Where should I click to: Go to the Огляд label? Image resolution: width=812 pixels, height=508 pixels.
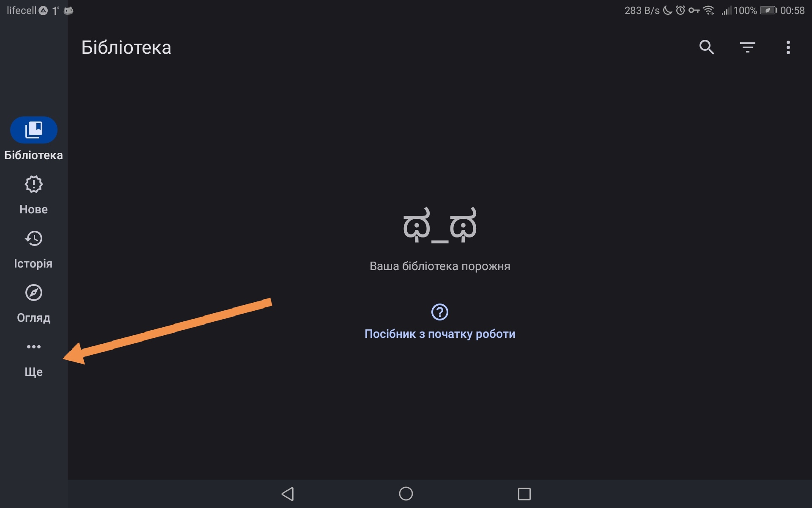click(x=33, y=318)
